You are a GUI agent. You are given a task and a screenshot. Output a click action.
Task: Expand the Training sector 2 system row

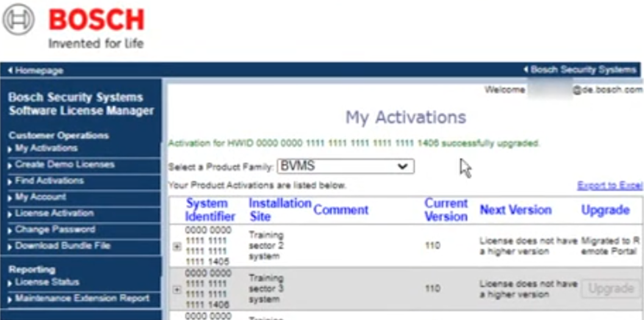point(177,246)
